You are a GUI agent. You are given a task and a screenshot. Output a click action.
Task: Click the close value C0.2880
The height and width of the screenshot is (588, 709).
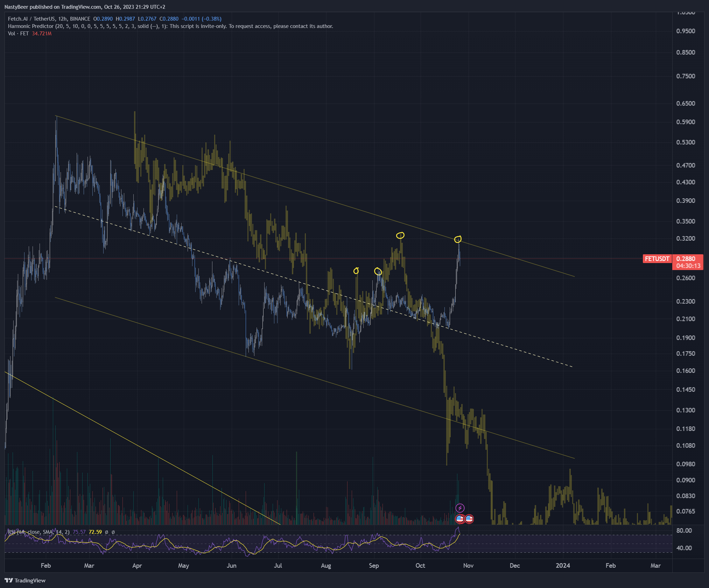point(169,19)
